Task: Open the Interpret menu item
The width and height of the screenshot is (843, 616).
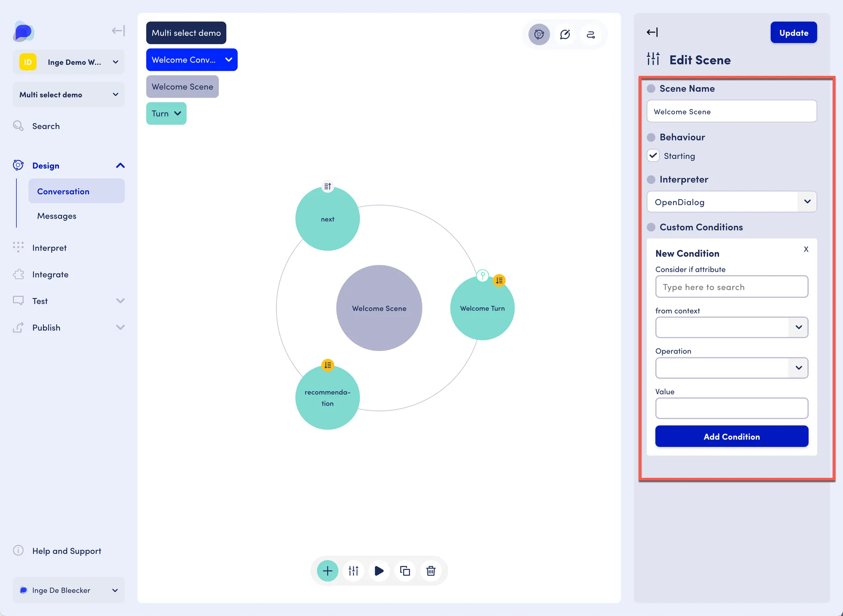Action: pyautogui.click(x=49, y=248)
